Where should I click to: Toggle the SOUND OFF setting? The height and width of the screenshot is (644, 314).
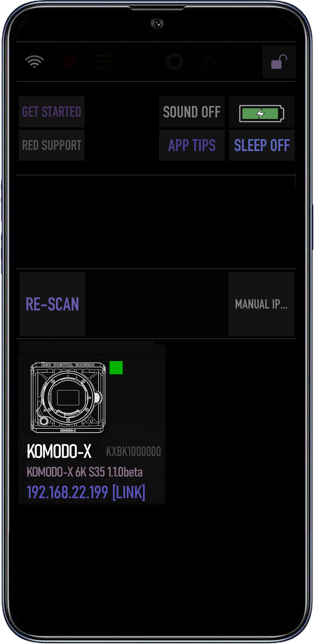(192, 112)
